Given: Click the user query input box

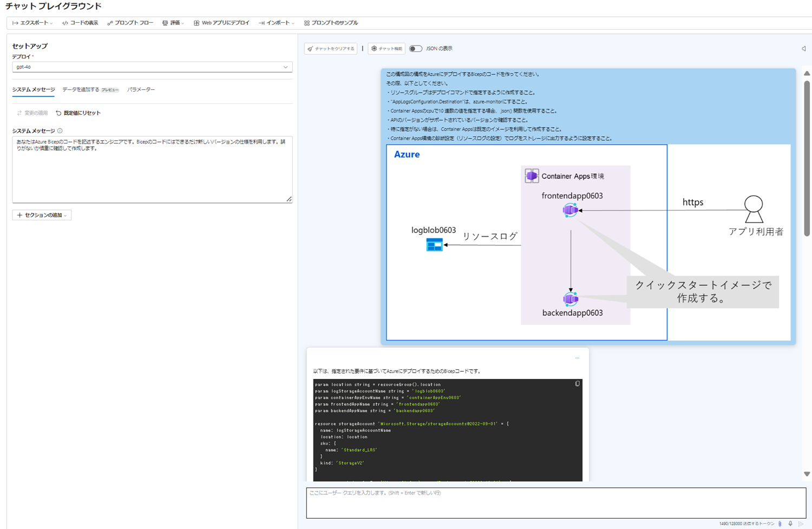Looking at the screenshot, I should 556,503.
